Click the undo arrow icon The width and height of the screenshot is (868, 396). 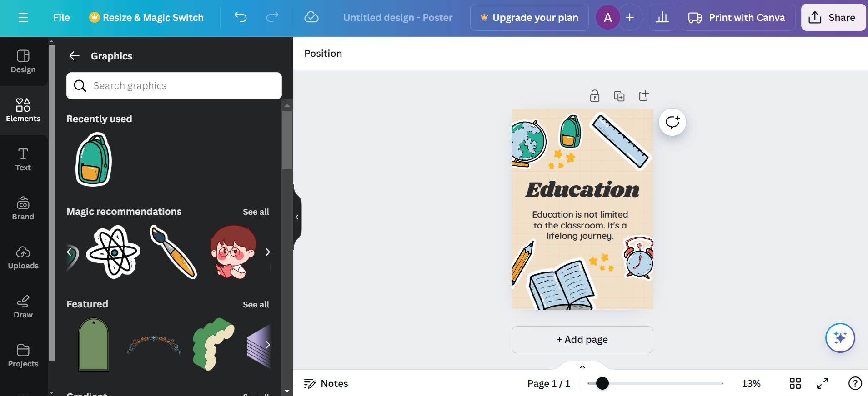click(241, 18)
